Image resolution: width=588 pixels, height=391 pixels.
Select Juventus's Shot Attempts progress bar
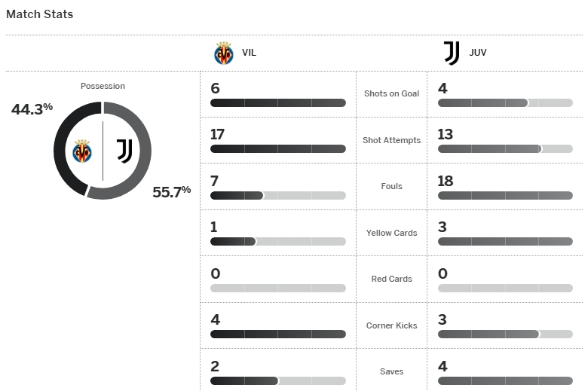[x=505, y=149]
